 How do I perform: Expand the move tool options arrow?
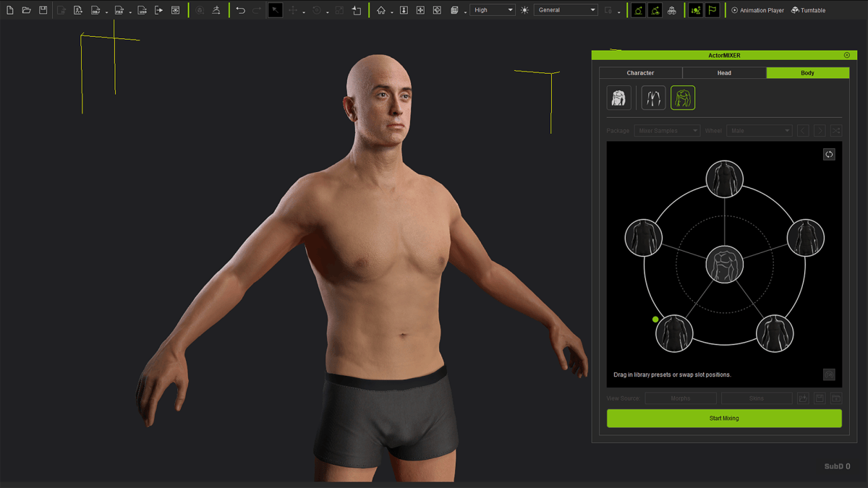click(304, 12)
